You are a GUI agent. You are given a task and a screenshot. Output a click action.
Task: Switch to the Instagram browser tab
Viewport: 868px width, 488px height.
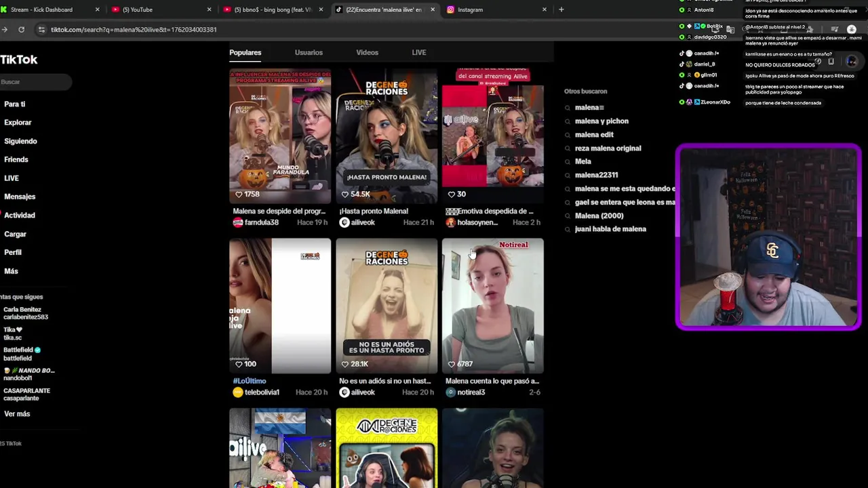tap(496, 9)
